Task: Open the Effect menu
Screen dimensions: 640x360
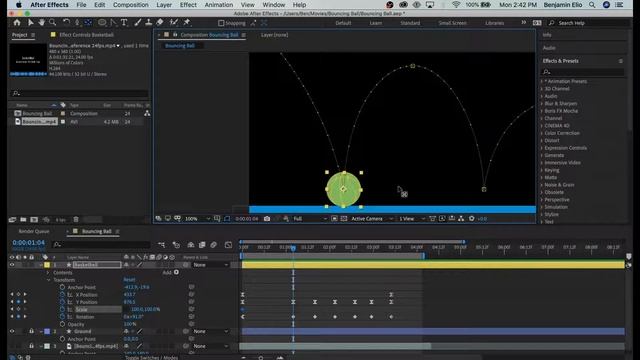Action: (188, 5)
